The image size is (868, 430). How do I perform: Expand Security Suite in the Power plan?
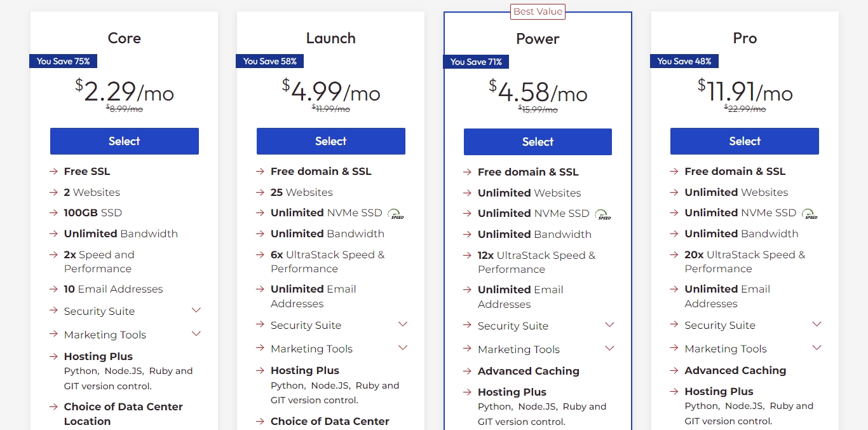[x=610, y=325]
